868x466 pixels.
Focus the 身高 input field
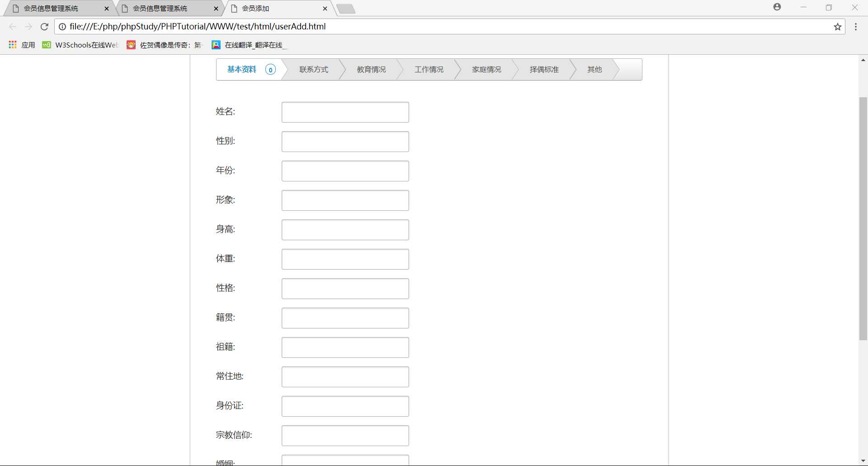pos(345,230)
